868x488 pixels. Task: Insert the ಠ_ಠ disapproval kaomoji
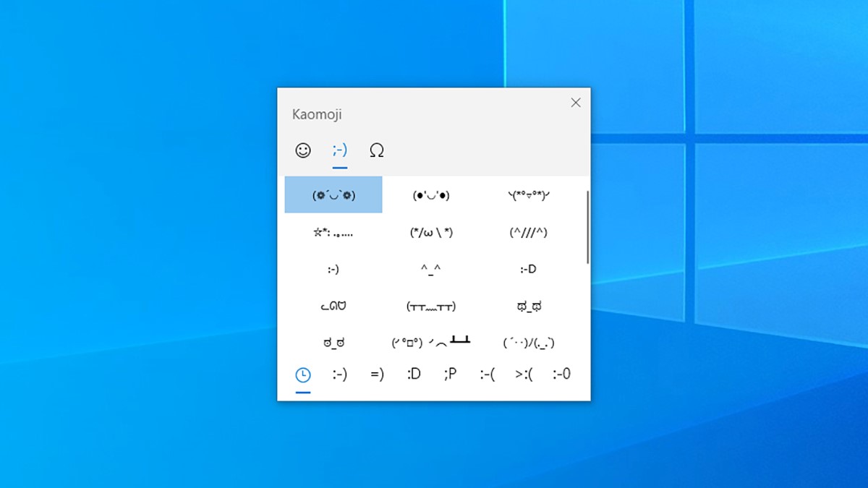333,342
